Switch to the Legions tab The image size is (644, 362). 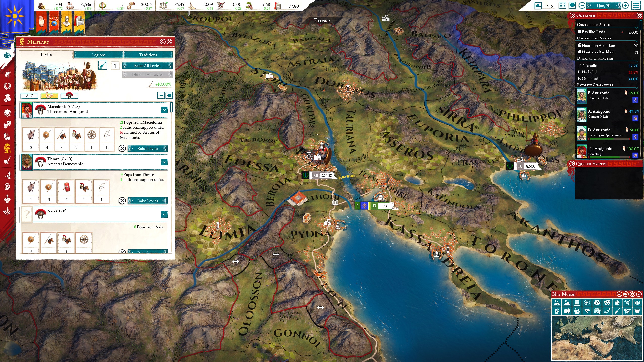pyautogui.click(x=99, y=55)
